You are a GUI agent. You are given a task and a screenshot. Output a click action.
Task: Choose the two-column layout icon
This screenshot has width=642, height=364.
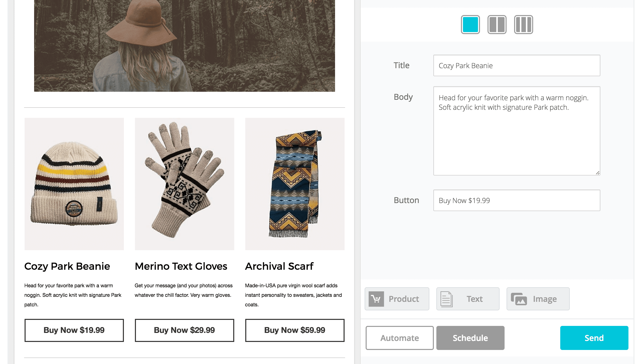[x=497, y=25]
